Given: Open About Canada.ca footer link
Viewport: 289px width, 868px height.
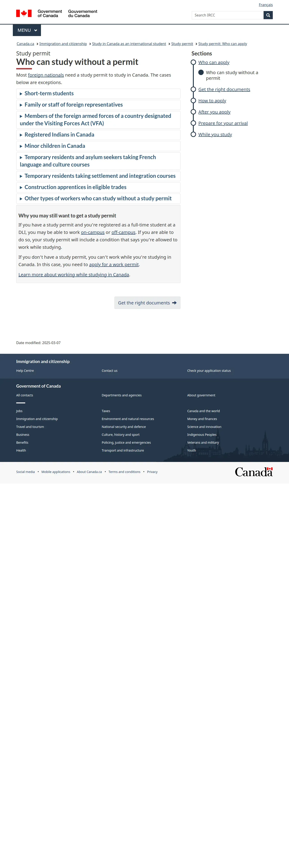Looking at the screenshot, I should point(89,472).
